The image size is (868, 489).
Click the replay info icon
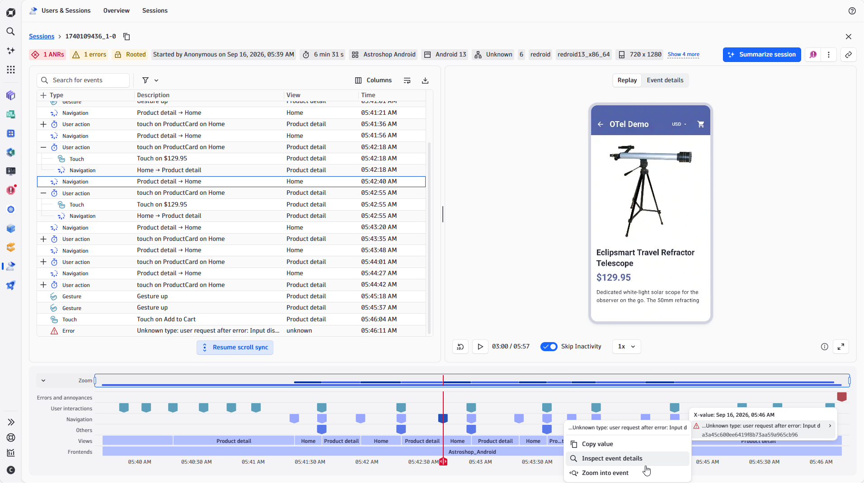coord(826,347)
